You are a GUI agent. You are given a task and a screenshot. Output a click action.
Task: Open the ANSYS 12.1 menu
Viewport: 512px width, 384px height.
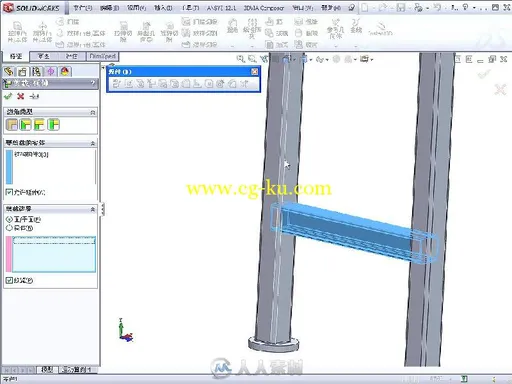(x=221, y=8)
